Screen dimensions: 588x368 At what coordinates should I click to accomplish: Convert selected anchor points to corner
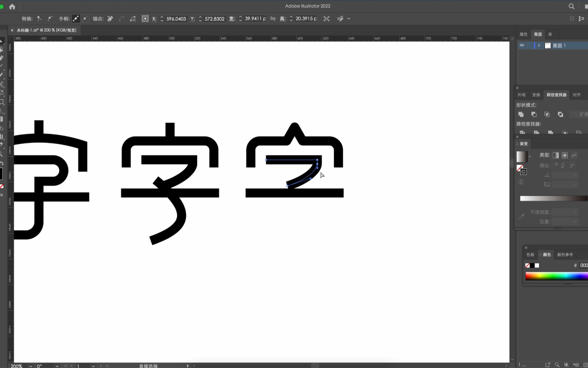[x=39, y=19]
